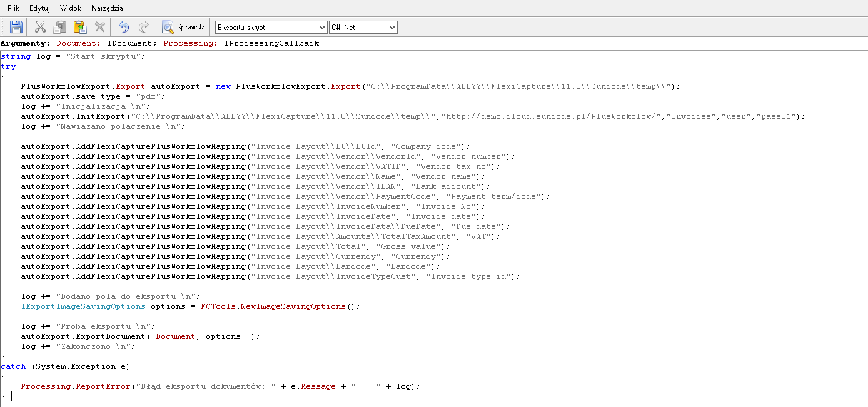Click the IDocument argument text
This screenshot has width=868, height=407.
tap(131, 43)
